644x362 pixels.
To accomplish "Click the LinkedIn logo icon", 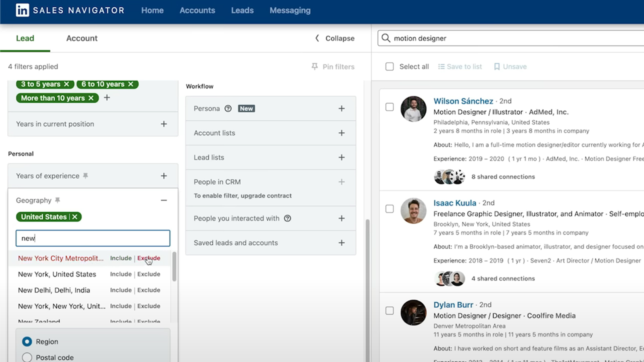I will tap(22, 10).
